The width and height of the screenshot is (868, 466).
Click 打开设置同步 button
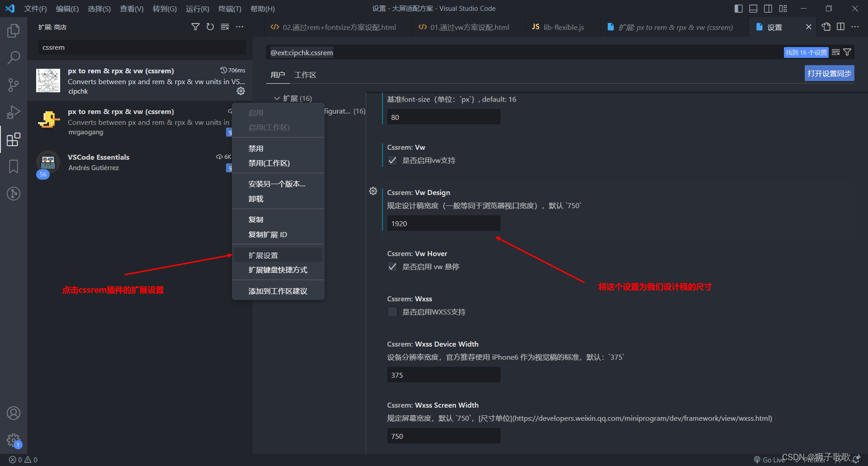(829, 73)
